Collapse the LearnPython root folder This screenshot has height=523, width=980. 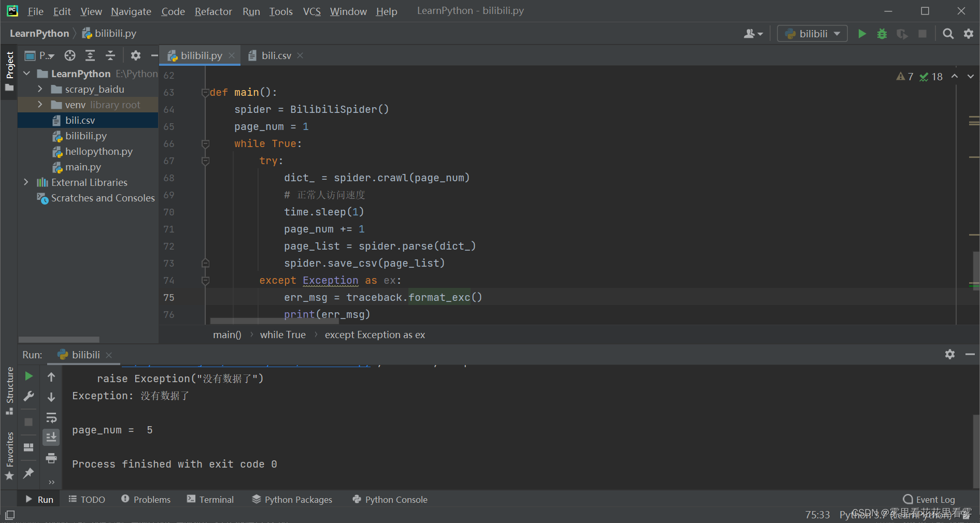[x=27, y=74]
